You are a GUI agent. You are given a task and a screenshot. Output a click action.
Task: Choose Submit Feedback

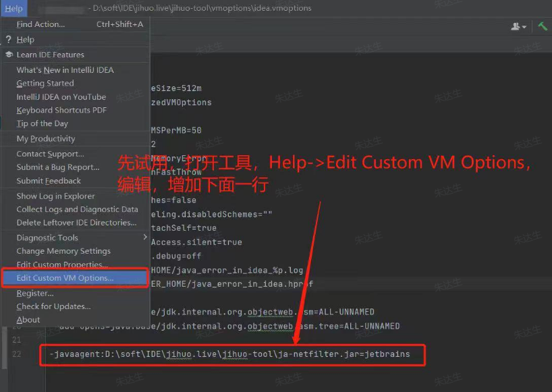click(x=76, y=181)
